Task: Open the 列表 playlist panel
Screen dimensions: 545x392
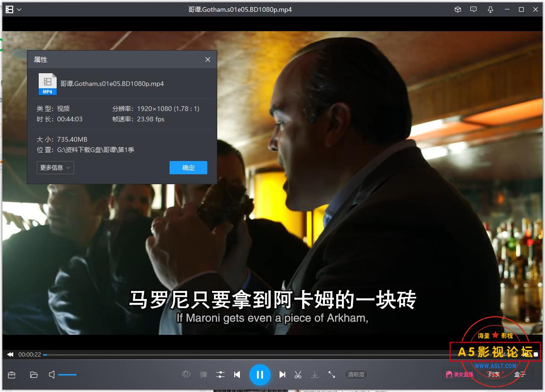Action: pos(494,374)
